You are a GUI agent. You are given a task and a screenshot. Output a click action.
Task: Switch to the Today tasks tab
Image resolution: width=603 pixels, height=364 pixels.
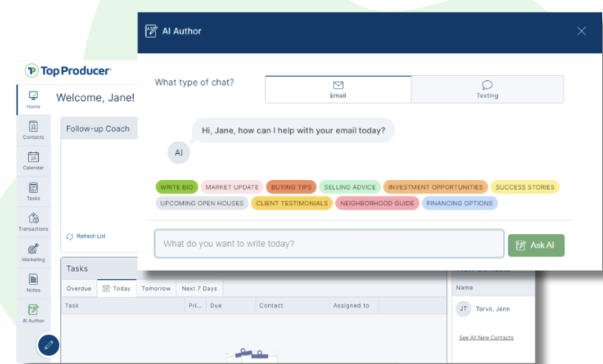point(117,288)
